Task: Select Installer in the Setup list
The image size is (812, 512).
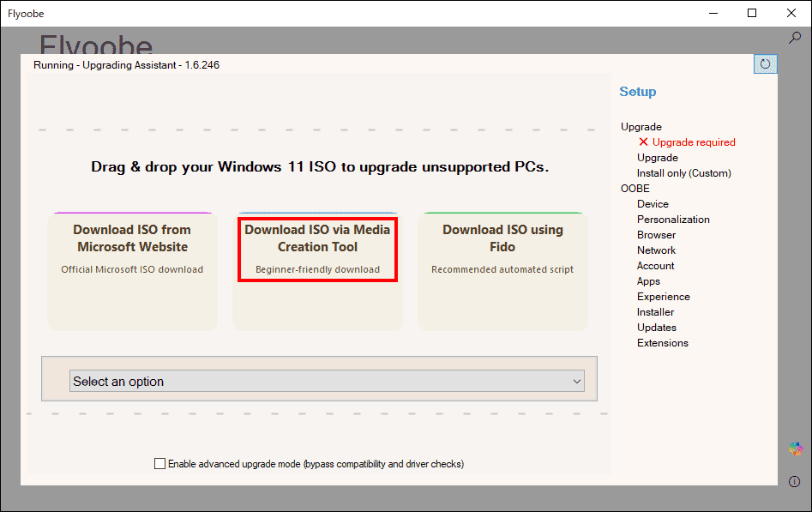Action: (655, 312)
